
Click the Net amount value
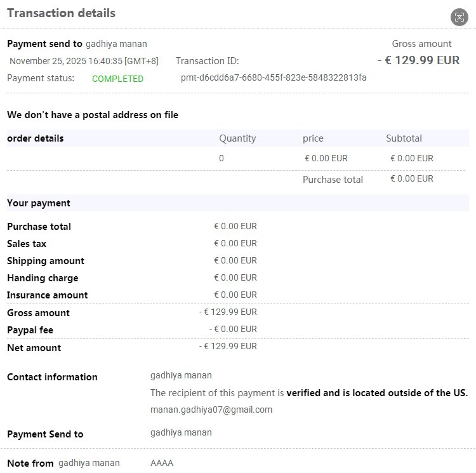(228, 347)
